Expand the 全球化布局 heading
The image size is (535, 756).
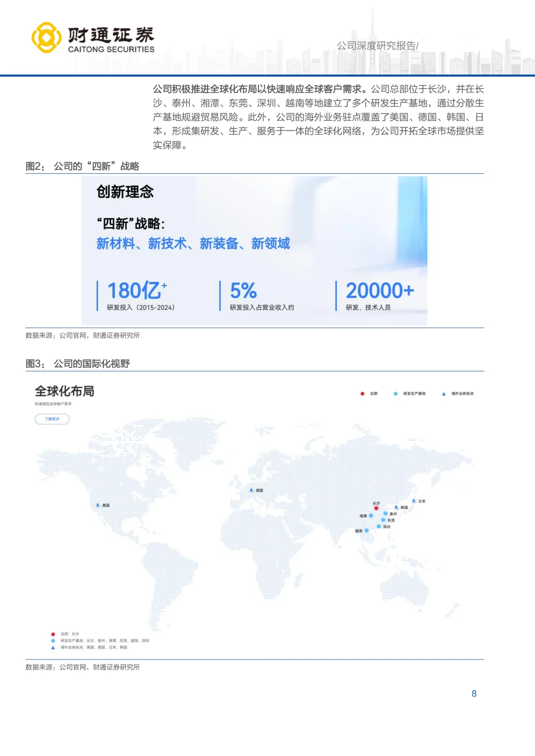pyautogui.click(x=65, y=391)
